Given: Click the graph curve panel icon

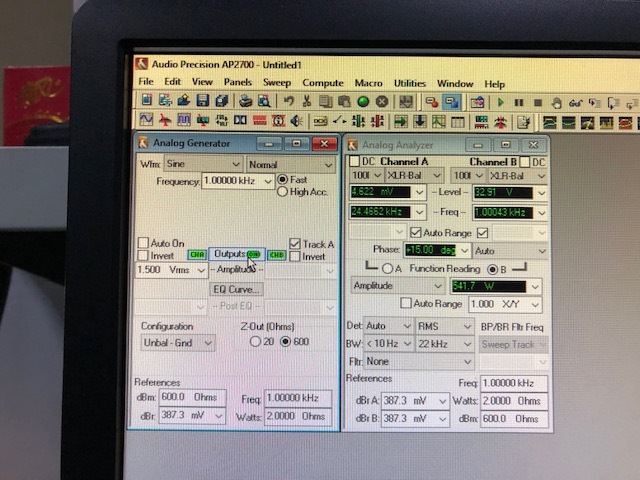Looking at the screenshot, I should coord(439,122).
